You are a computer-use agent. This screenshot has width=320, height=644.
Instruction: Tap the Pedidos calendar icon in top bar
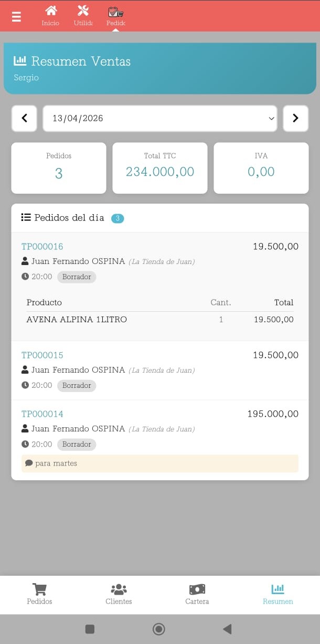[115, 11]
